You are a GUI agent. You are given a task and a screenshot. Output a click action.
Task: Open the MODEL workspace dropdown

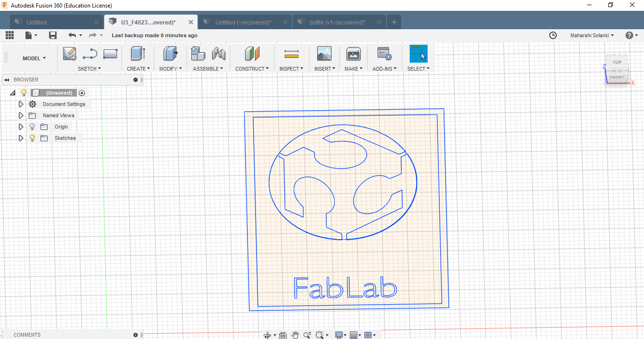pyautogui.click(x=34, y=58)
